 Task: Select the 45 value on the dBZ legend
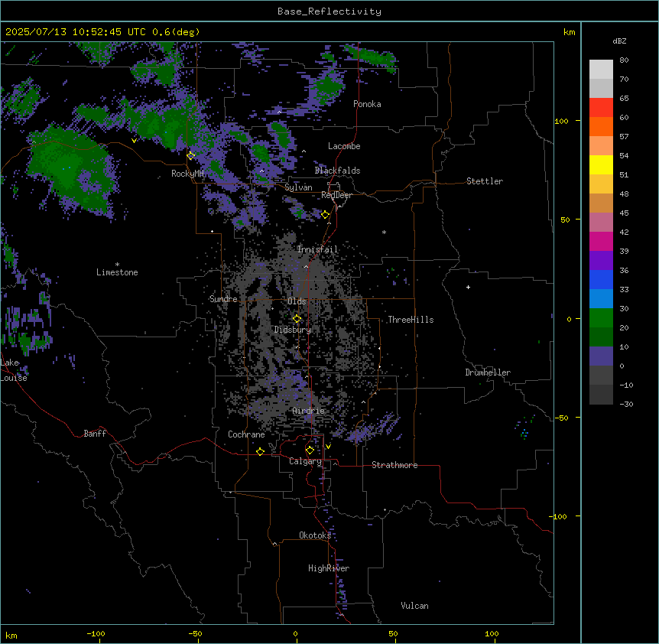click(x=624, y=213)
